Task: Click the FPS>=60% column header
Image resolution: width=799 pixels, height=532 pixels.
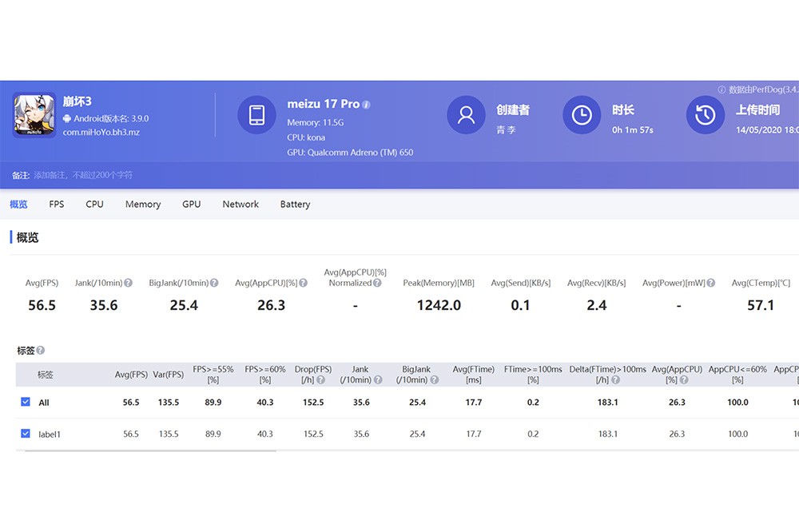Action: tap(265, 375)
